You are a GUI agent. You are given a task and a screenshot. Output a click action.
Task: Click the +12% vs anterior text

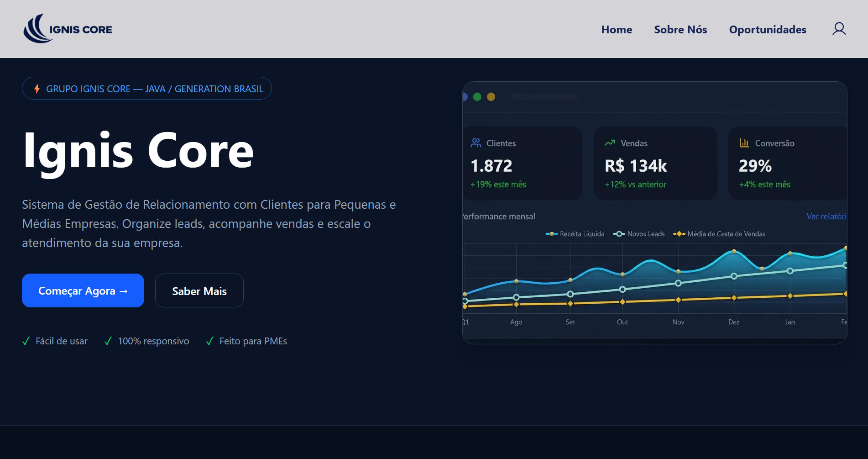tap(635, 185)
